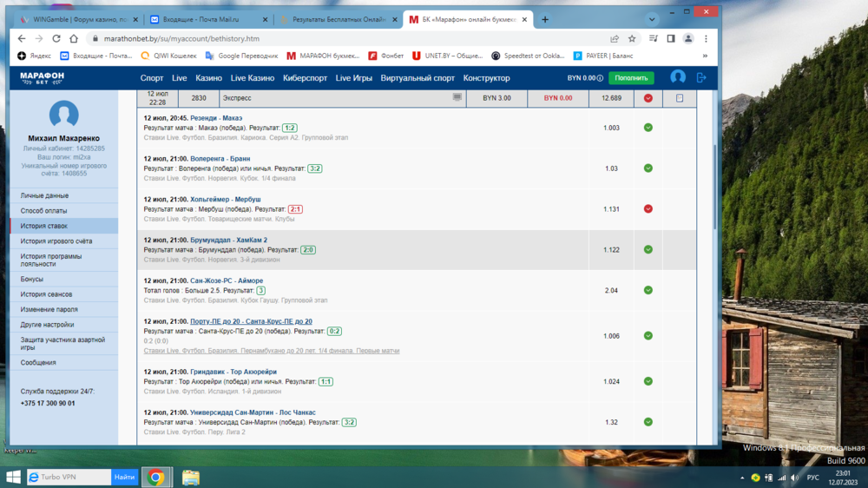This screenshot has width=868, height=488.
Task: Click the logout icon in the site header
Action: point(701,77)
